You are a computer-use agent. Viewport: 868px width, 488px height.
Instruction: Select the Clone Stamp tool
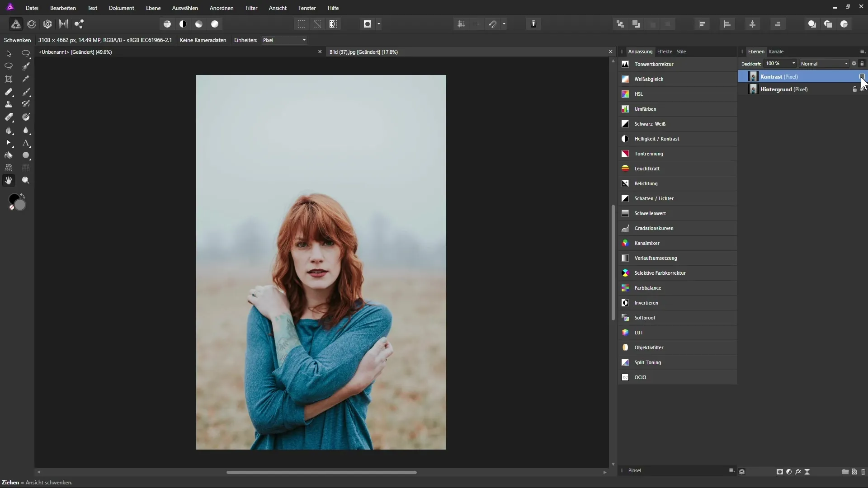[x=9, y=104]
